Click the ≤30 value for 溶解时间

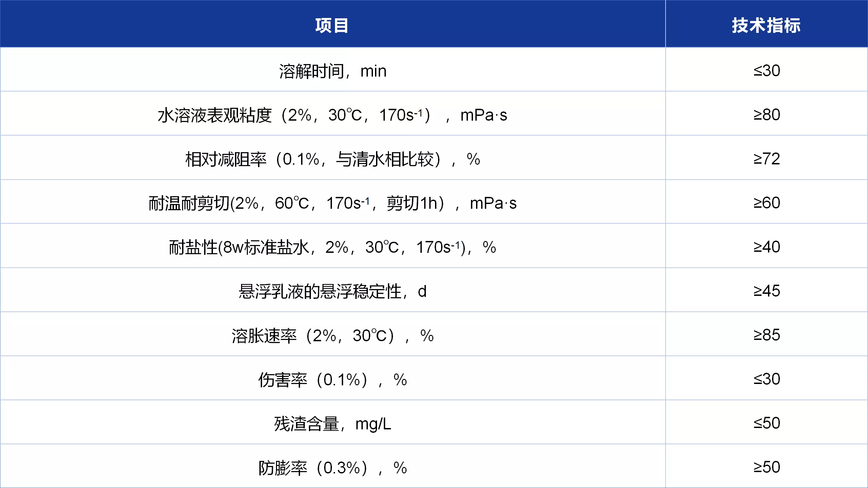767,70
